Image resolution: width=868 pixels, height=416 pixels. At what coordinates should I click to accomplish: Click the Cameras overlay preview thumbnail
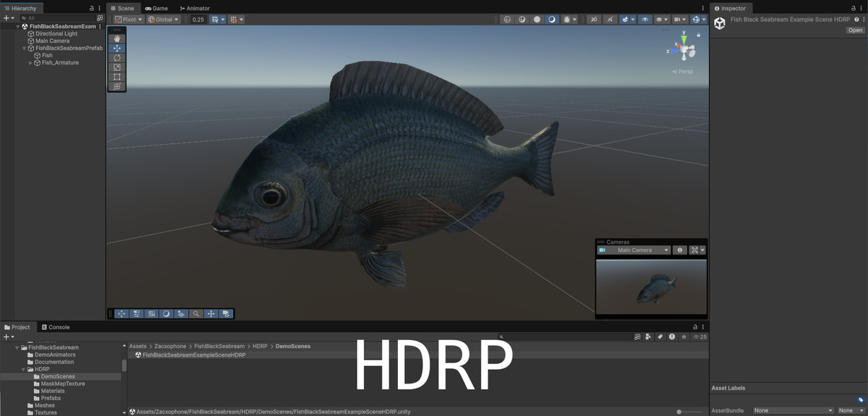point(651,286)
